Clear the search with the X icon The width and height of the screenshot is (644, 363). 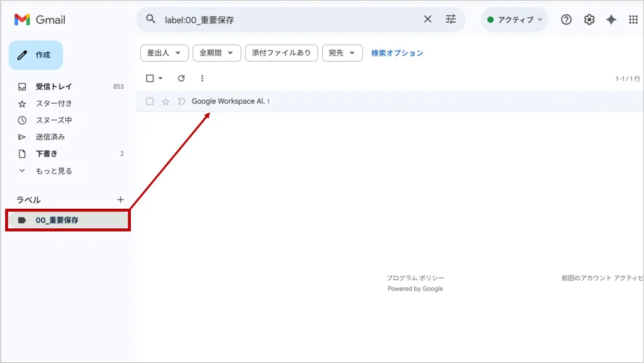pyautogui.click(x=428, y=20)
